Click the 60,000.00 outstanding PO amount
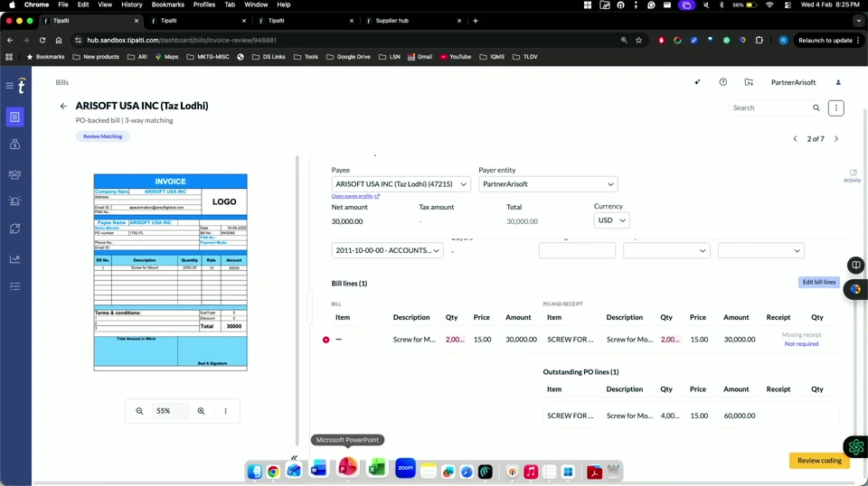This screenshot has height=486, width=868. tap(739, 416)
